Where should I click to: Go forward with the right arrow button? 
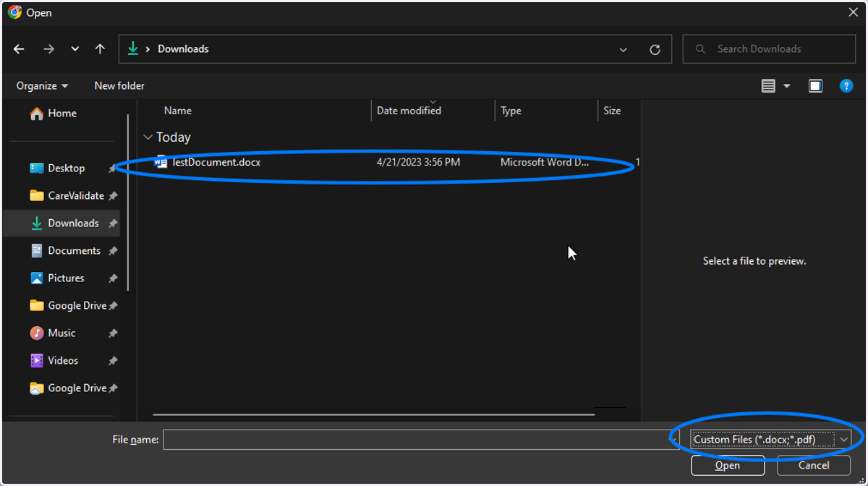point(48,49)
